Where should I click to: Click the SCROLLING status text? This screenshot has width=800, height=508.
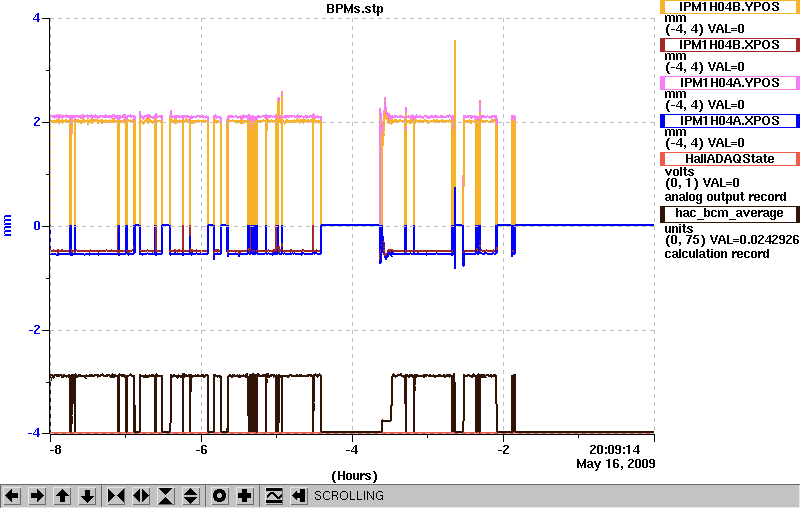(348, 496)
